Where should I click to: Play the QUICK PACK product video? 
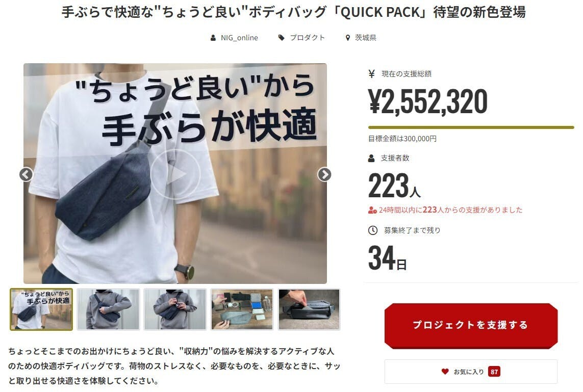(175, 174)
